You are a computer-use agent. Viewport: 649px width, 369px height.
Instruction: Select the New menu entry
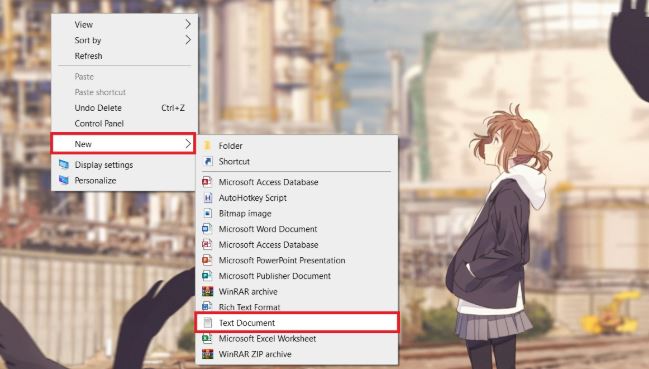[x=123, y=144]
